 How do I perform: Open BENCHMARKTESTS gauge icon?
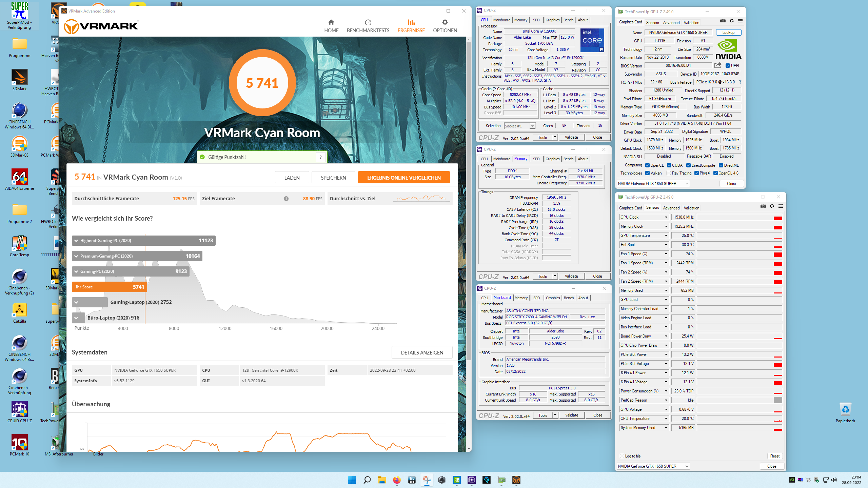[x=368, y=22]
